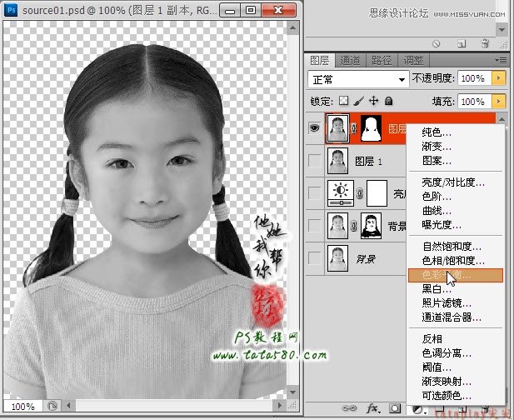Open layers panel flyout menu
Screen dimensions: 514x420
501,60
